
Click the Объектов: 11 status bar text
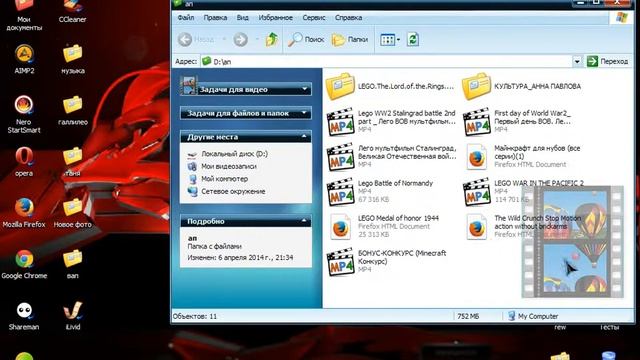click(195, 316)
